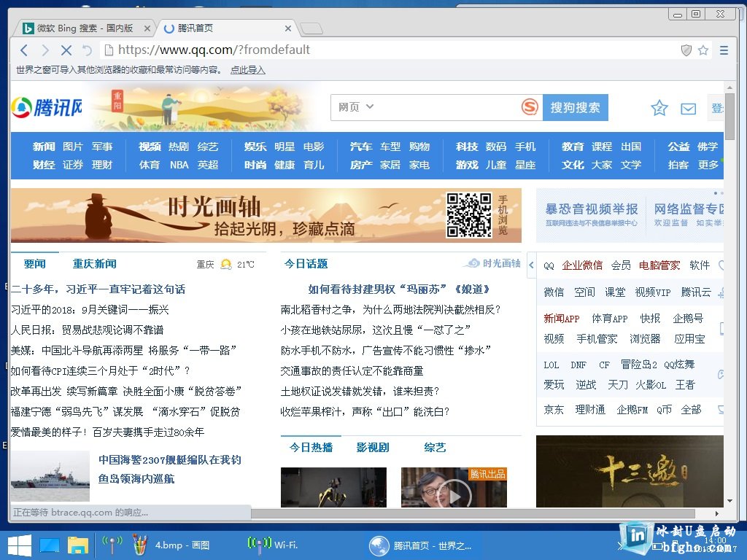This screenshot has height=560, width=747.
Task: Switch to the 今日热播 tab
Action: click(311, 447)
